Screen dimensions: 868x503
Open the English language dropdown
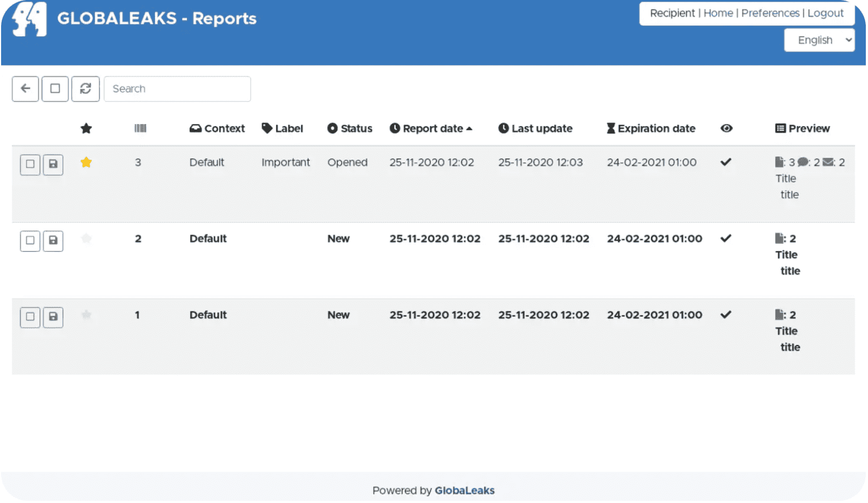pyautogui.click(x=818, y=40)
